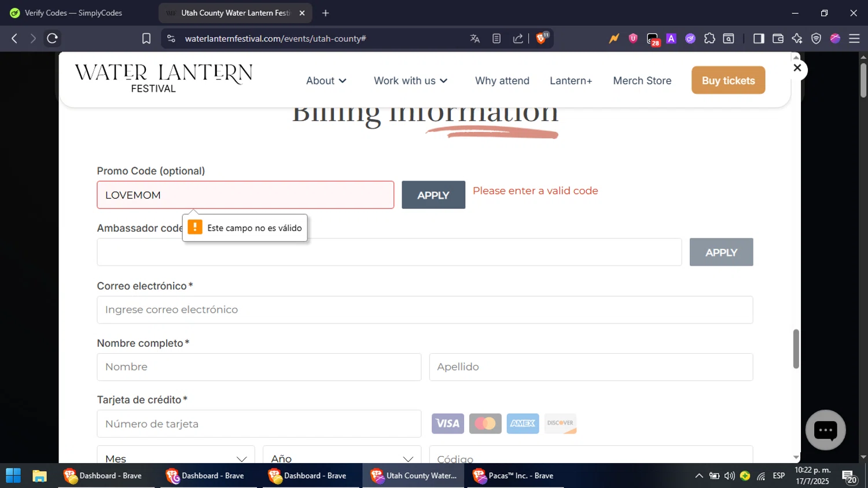Apply the promo code

coord(433,195)
